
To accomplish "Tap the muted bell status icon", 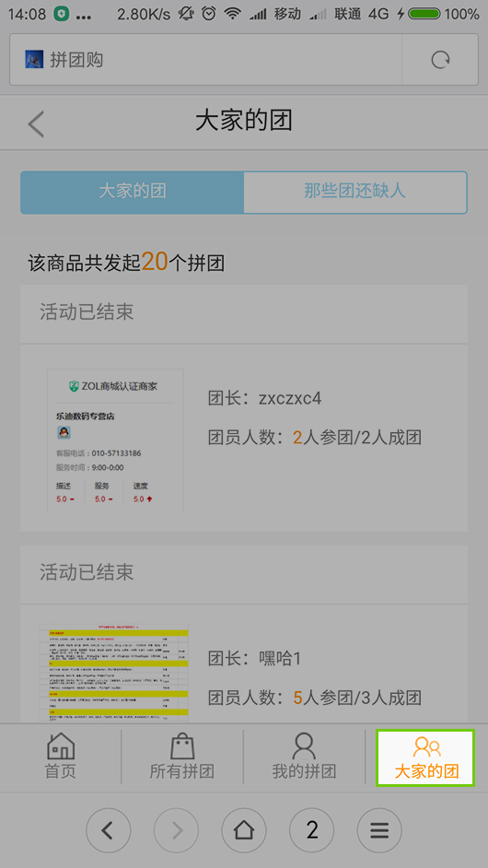I will coord(187,15).
